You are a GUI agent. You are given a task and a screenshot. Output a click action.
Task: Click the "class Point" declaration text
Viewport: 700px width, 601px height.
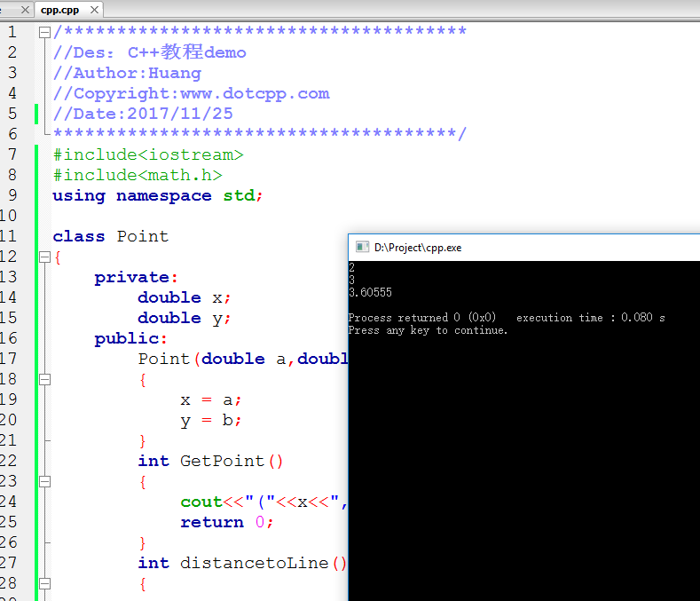tap(110, 236)
